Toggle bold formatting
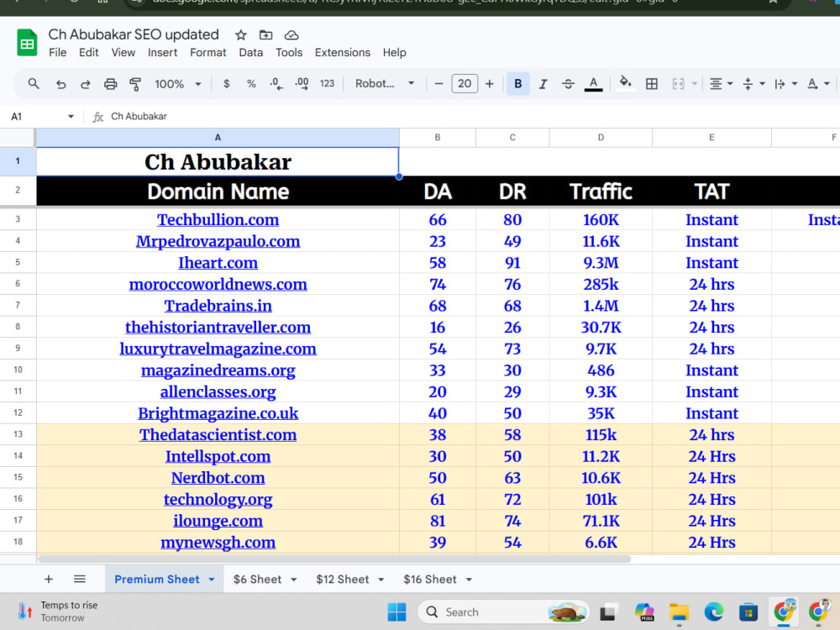The width and height of the screenshot is (840, 630). coord(518,83)
